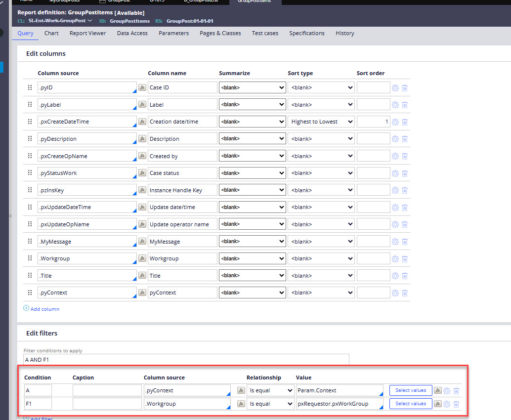Open the Summarize dropdown for Case ID
Image resolution: width=511 pixels, height=420 pixels.
252,87
